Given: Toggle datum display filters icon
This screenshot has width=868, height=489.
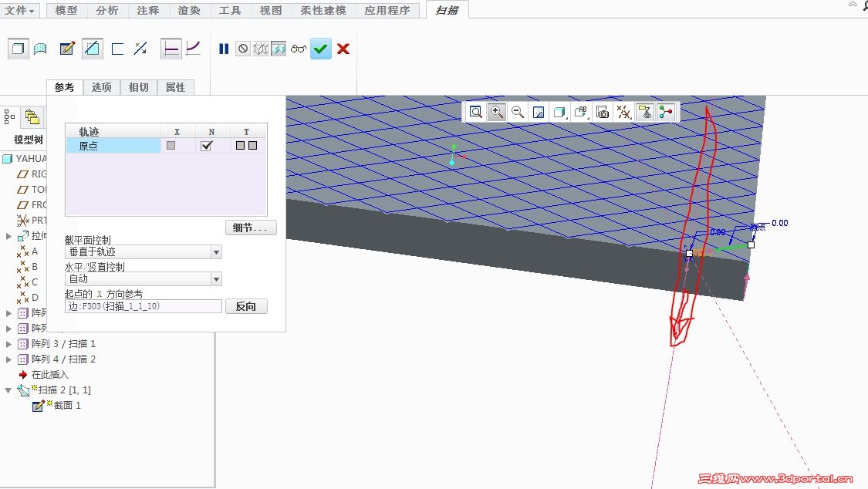Looking at the screenshot, I should [624, 113].
